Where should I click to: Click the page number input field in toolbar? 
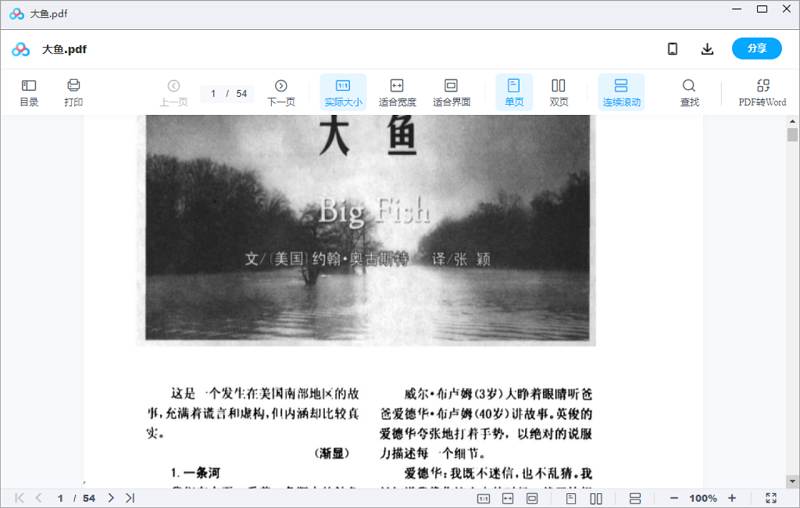click(214, 94)
